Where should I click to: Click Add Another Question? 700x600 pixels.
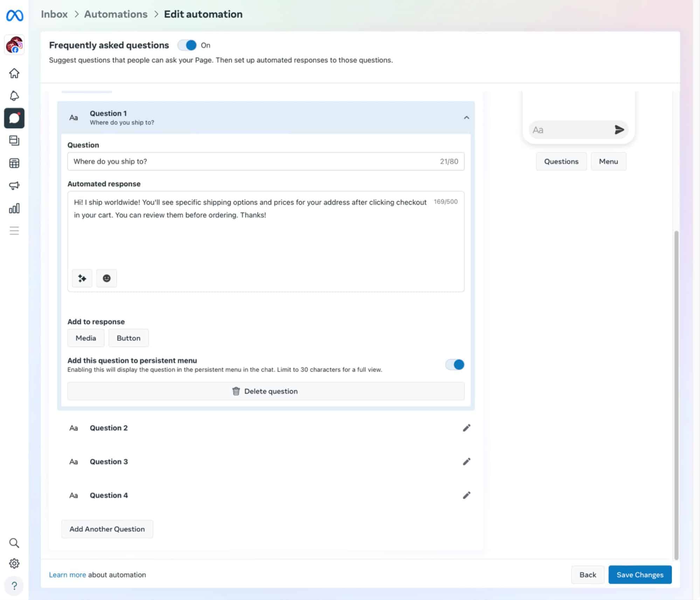click(107, 529)
